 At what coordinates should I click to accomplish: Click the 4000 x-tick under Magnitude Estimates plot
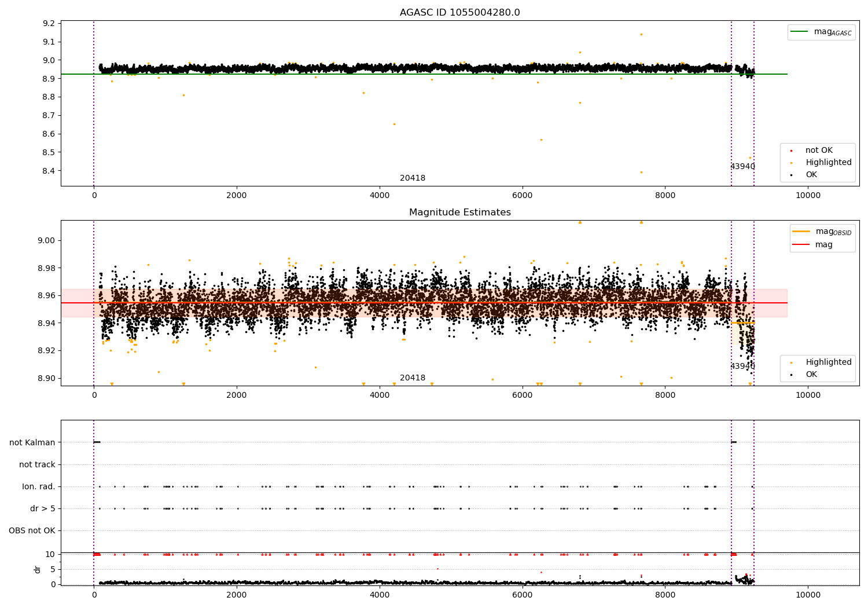380,395
